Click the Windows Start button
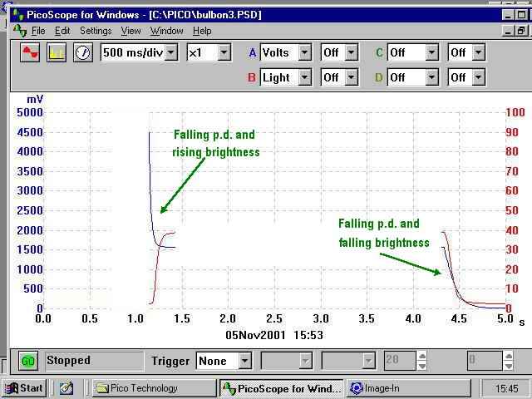 (x=24, y=388)
